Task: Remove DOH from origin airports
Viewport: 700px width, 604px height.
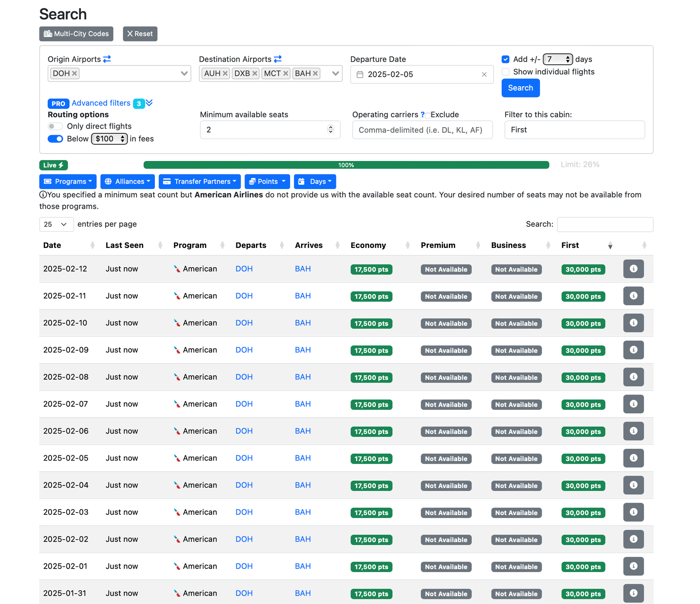Action: click(75, 73)
